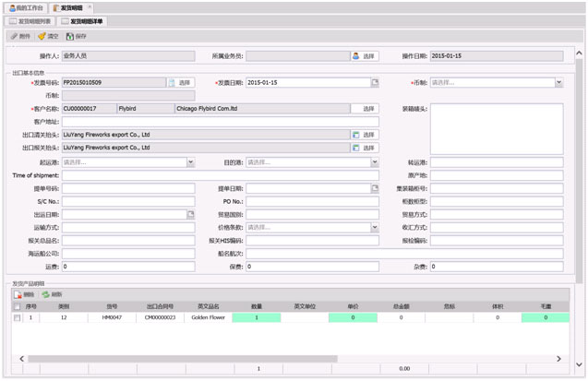The width and height of the screenshot is (588, 381).
Task: Click the 附件 attachment paperclip icon
Action: (x=13, y=36)
